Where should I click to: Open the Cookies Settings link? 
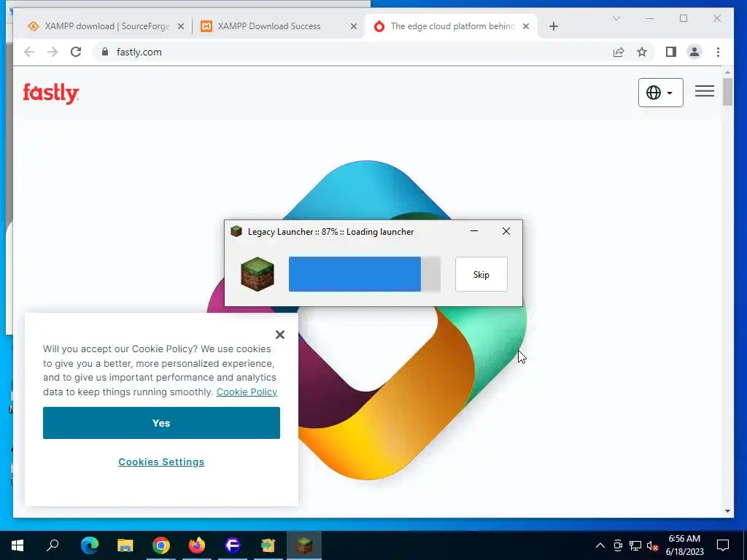tap(161, 462)
